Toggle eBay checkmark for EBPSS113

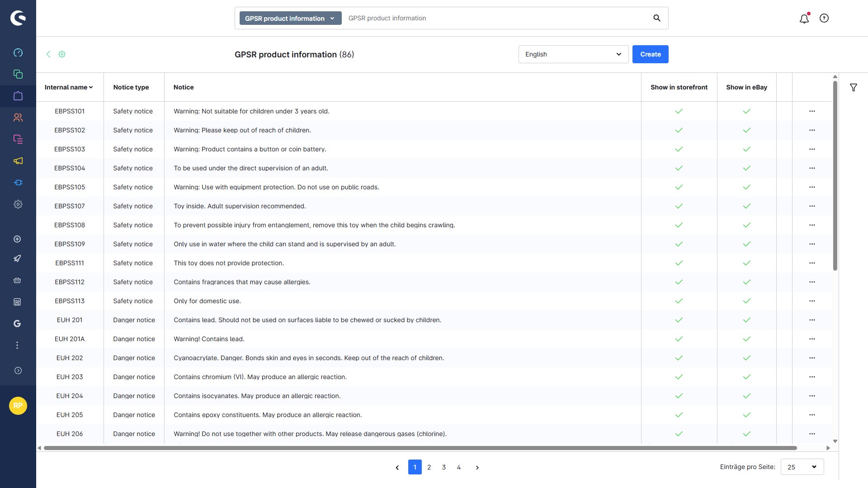coord(747,301)
